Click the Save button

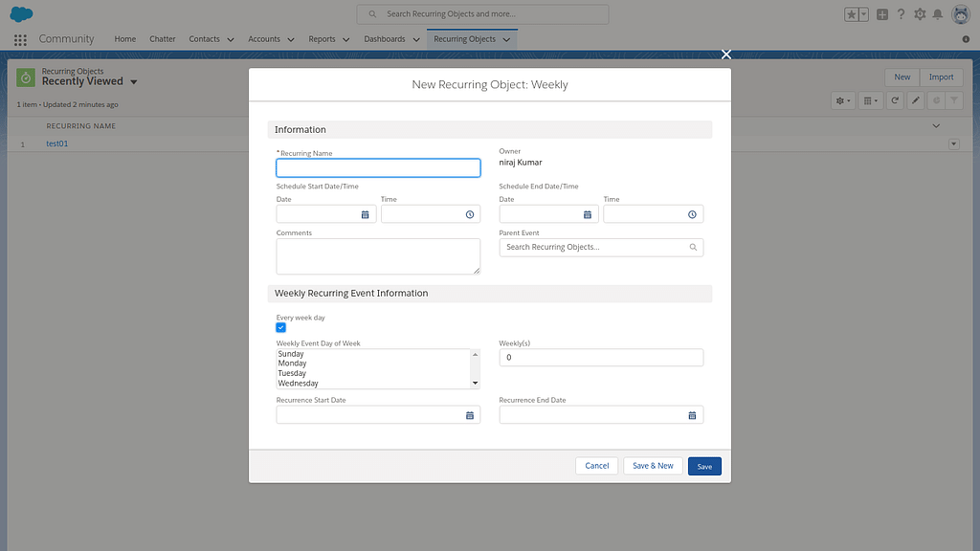point(704,466)
